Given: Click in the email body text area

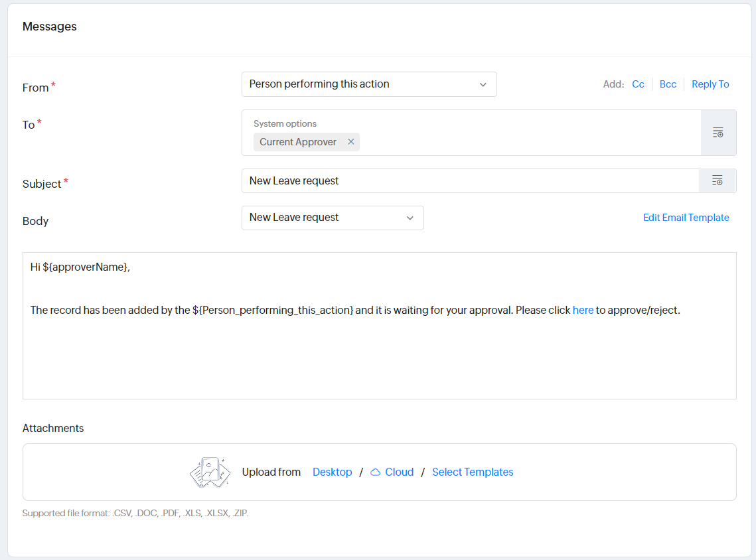Looking at the screenshot, I should [x=378, y=358].
